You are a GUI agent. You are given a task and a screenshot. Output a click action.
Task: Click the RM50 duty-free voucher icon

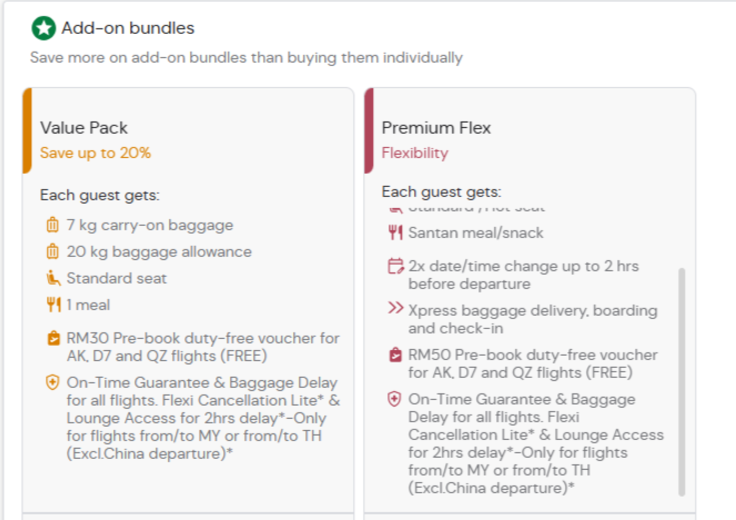coord(394,355)
